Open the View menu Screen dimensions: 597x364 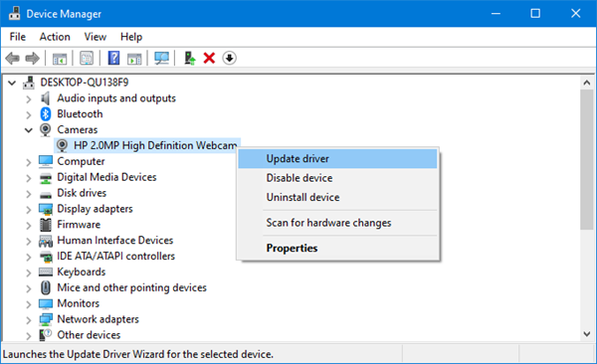(96, 37)
